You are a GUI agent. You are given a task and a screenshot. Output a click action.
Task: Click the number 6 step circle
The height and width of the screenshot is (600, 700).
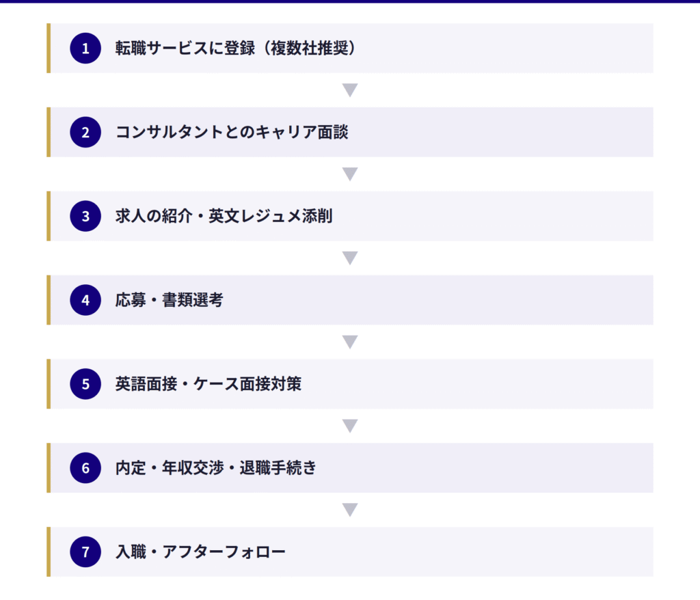85,468
